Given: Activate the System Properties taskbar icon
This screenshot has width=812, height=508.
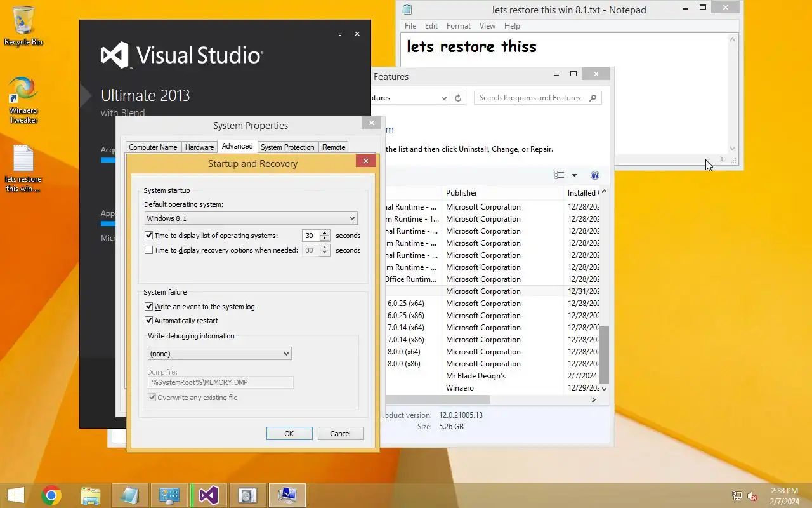Looking at the screenshot, I should [x=287, y=495].
